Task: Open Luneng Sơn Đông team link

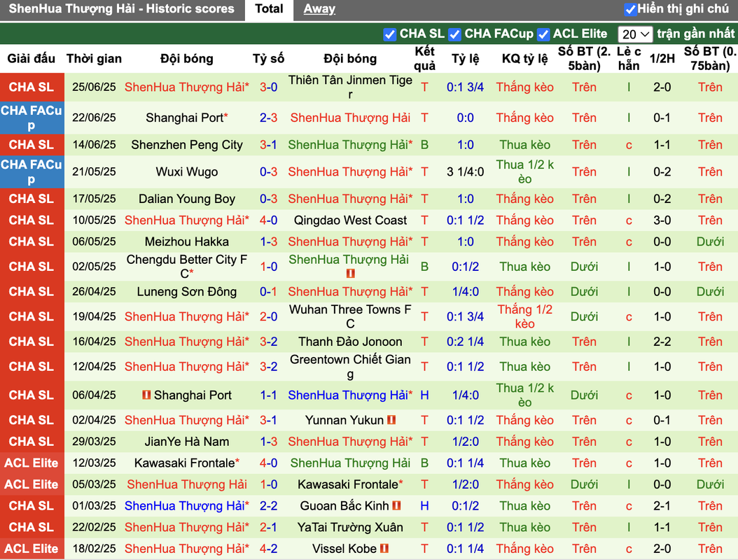Action: 187,292
